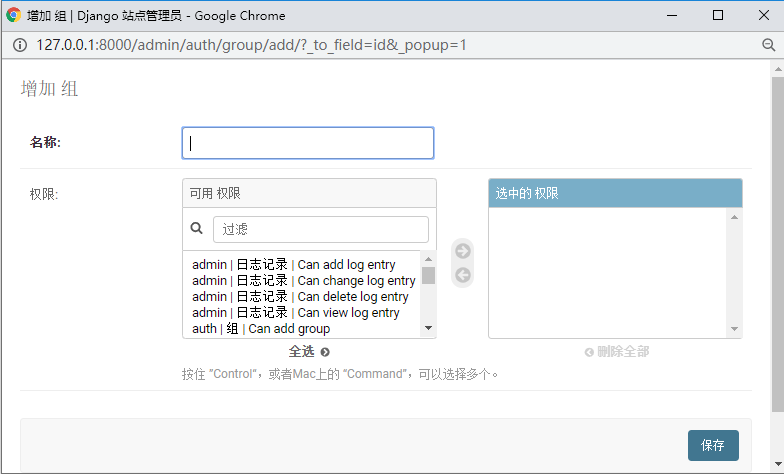Viewport: 784px width, 474px height.
Task: Click the 名称 name input field
Action: [x=308, y=143]
